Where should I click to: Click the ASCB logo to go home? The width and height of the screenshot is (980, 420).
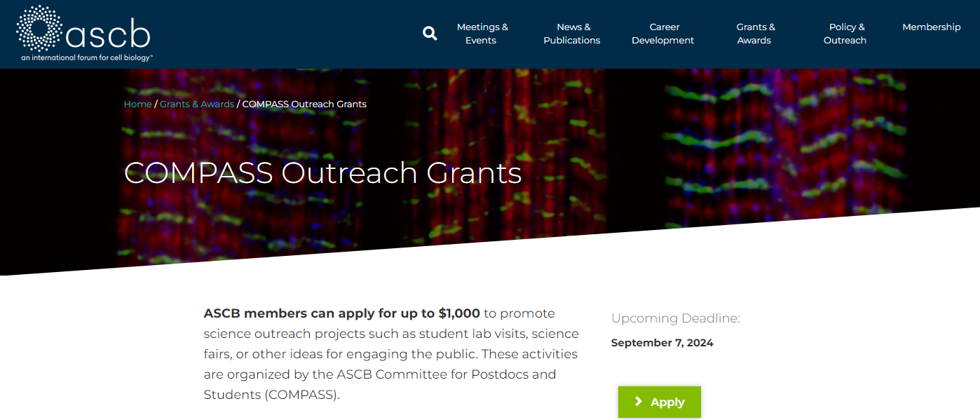(x=84, y=31)
